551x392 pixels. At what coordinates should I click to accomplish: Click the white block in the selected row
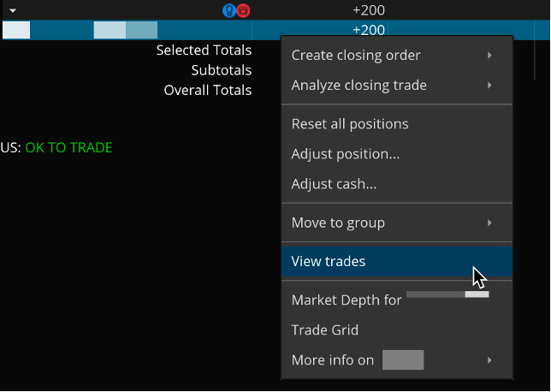click(x=16, y=31)
